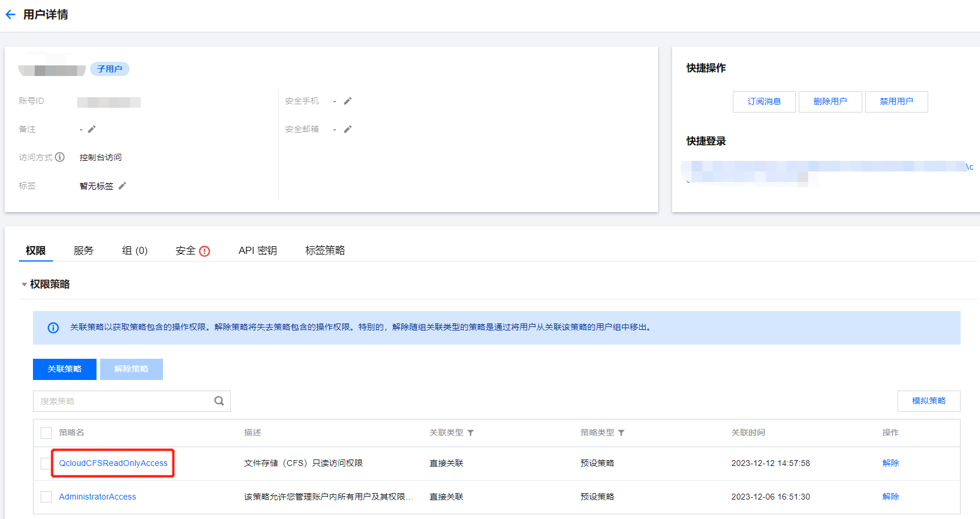The width and height of the screenshot is (980, 519).
Task: Click the 禁用用户 button
Action: click(896, 102)
